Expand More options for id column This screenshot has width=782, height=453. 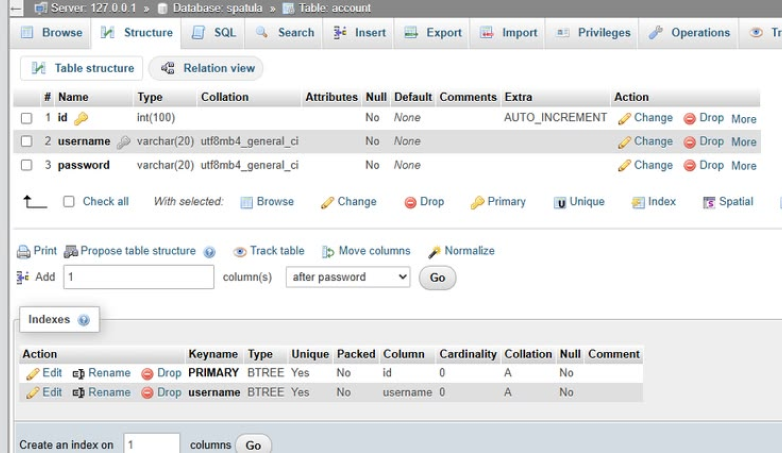tap(744, 119)
